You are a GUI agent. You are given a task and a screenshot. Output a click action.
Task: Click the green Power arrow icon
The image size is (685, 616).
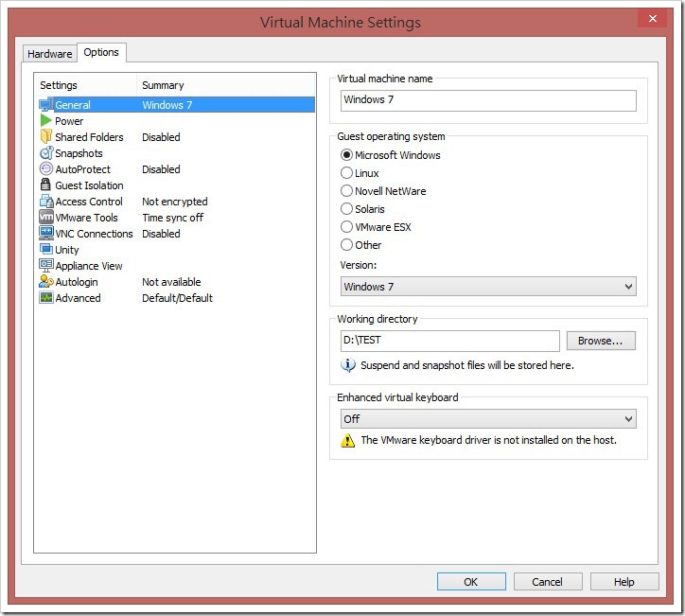(45, 120)
